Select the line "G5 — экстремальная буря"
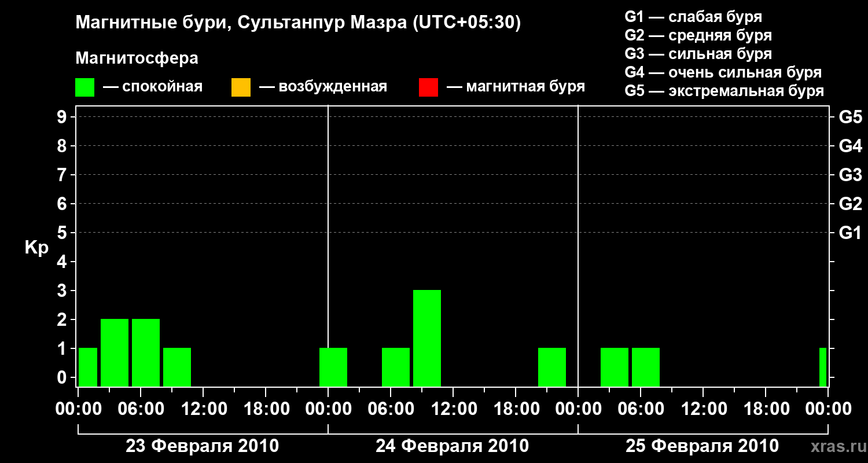This screenshot has width=868, height=463. (724, 91)
